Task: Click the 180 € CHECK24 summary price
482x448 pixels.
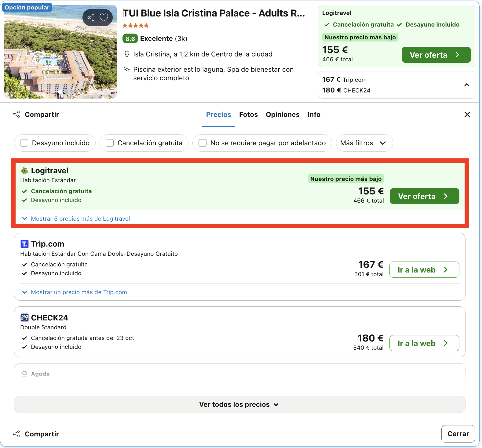Action: pyautogui.click(x=346, y=90)
